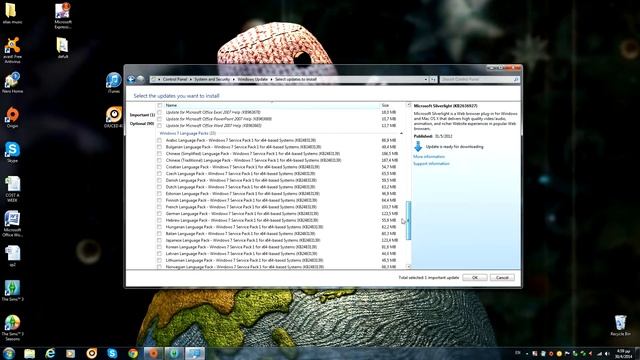Launch Google Chrome from the taskbar
The image size is (640, 360).
[x=133, y=353]
